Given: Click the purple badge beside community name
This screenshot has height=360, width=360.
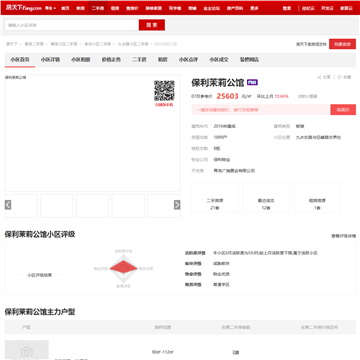Looking at the screenshot, I should pos(252,82).
